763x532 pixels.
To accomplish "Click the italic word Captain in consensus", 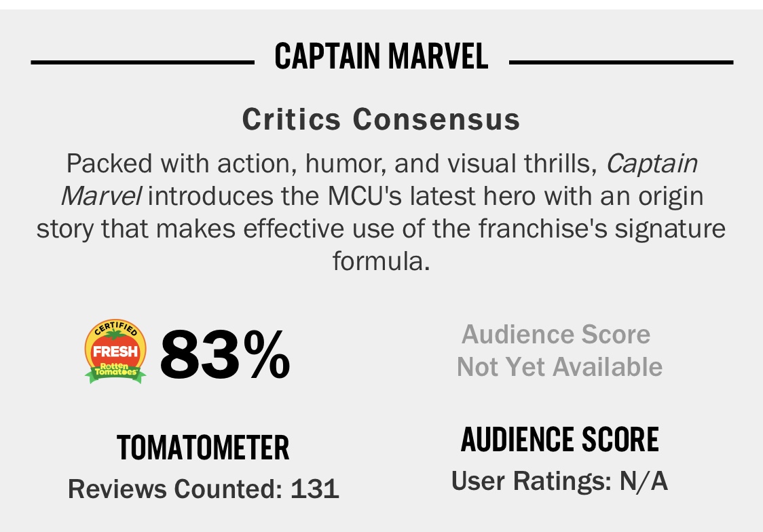I will tap(652, 164).
